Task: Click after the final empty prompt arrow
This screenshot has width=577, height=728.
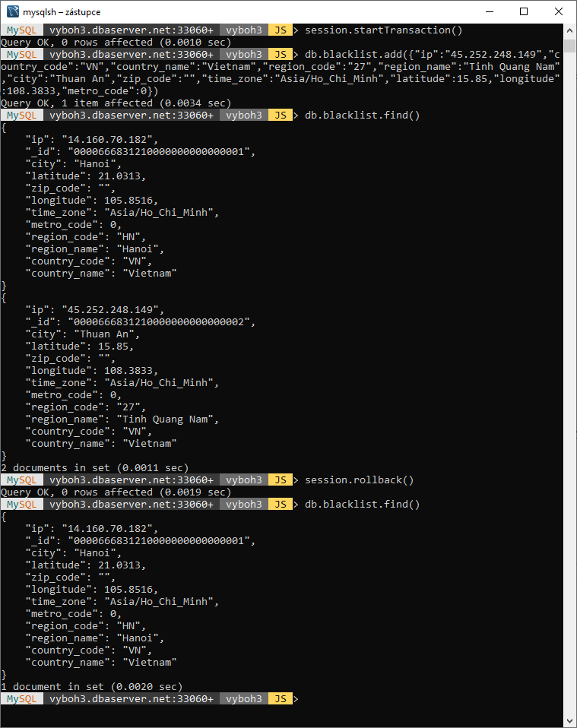Action: [306, 699]
